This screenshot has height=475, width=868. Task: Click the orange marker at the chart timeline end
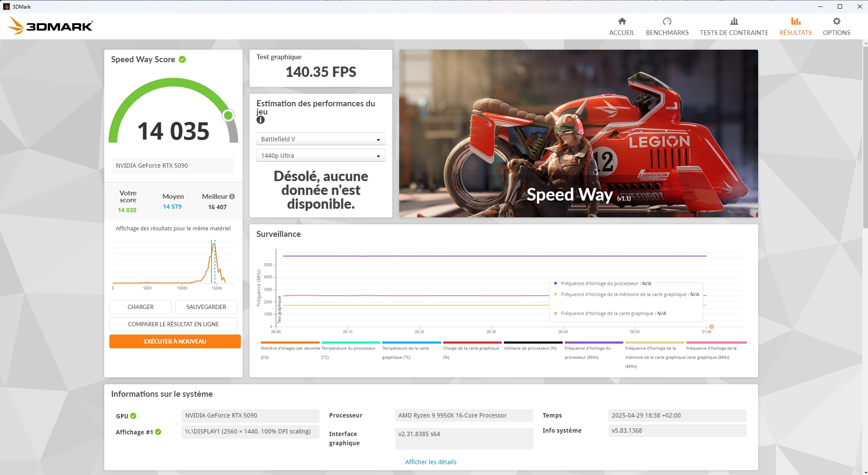point(711,327)
